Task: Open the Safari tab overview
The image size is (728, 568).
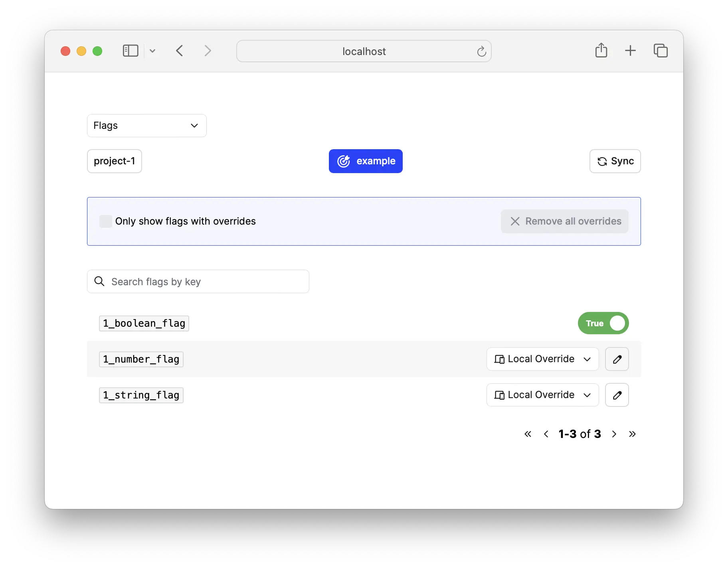Action: pos(661,51)
